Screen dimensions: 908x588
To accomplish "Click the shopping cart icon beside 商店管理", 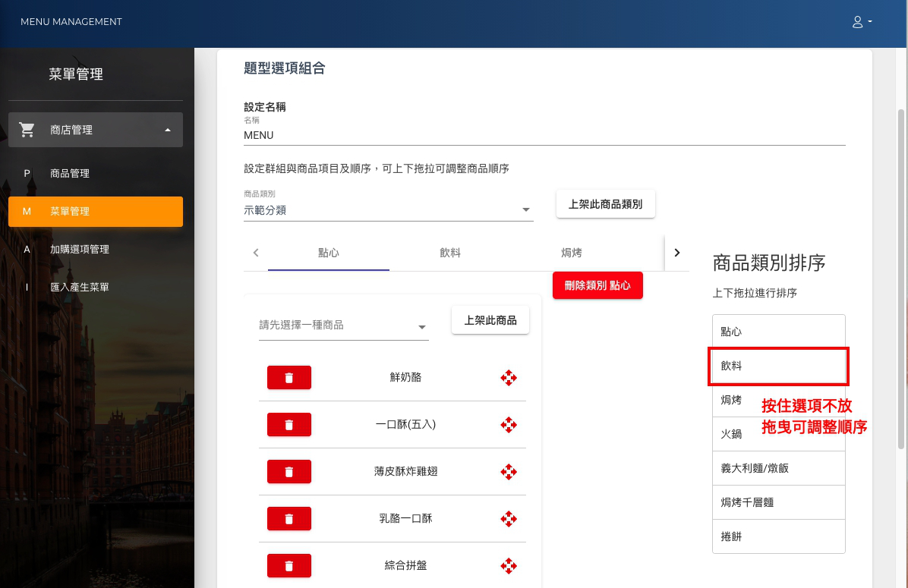I will click(x=27, y=130).
